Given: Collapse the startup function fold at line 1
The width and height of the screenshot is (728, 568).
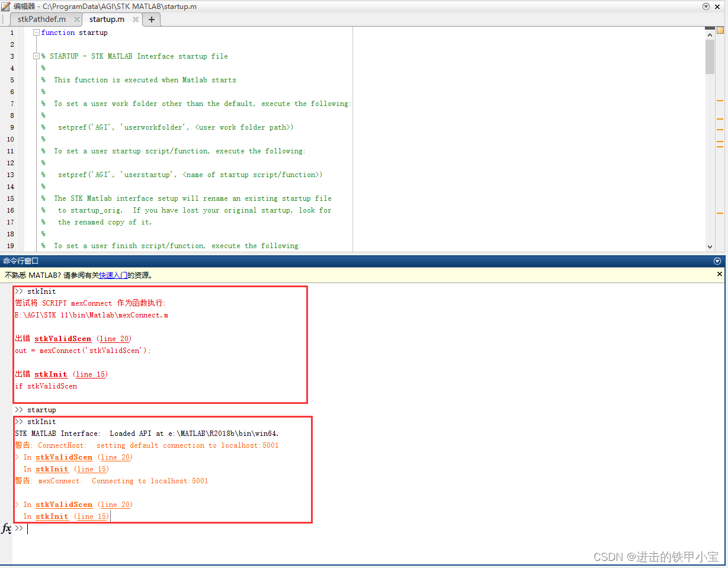Looking at the screenshot, I should tap(36, 33).
